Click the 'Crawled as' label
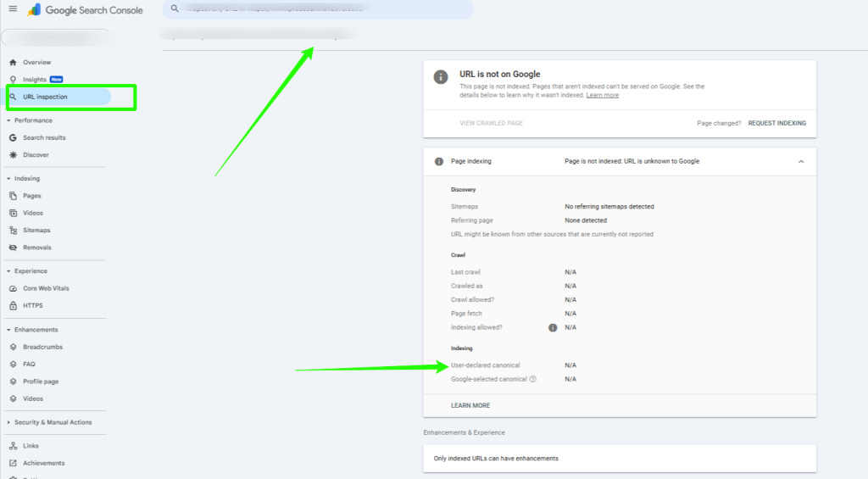This screenshot has height=479, width=868. 467,287
